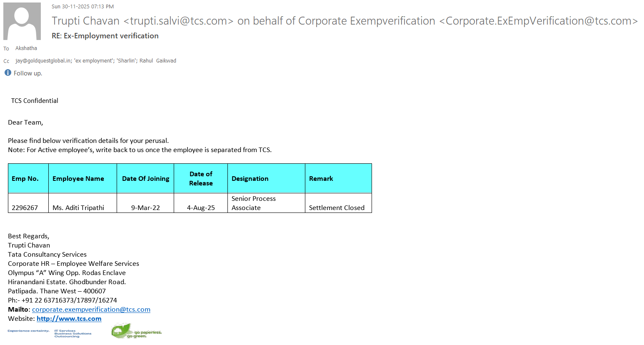Image resolution: width=644 pixels, height=345 pixels.
Task: Select Rahul Gaikwad in the Cc line
Action: tap(158, 61)
